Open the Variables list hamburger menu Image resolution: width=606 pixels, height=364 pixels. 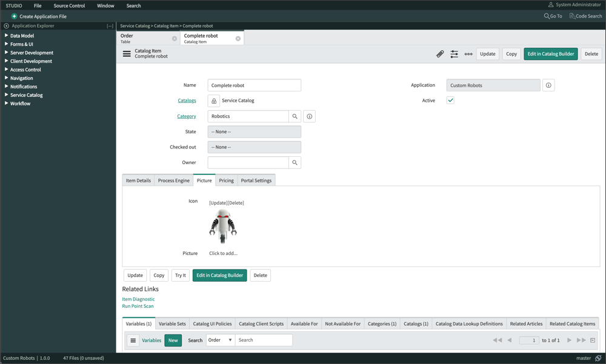coord(133,340)
